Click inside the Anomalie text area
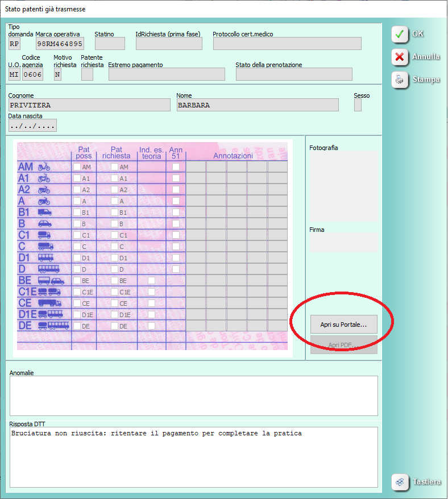 [x=193, y=396]
